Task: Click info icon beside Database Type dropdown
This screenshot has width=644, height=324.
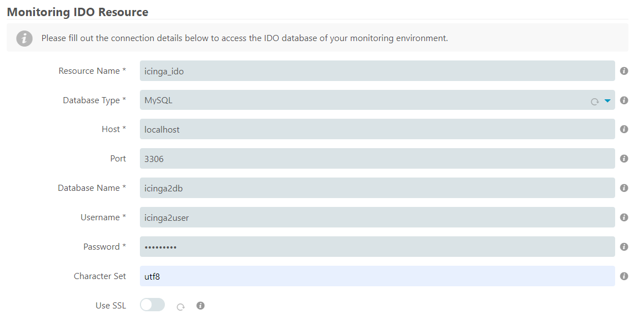Action: 624,100
